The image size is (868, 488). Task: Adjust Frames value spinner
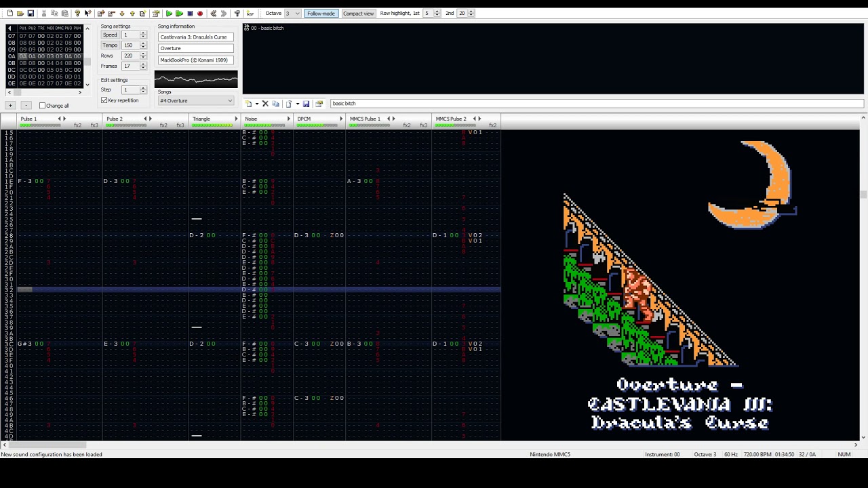coord(142,66)
